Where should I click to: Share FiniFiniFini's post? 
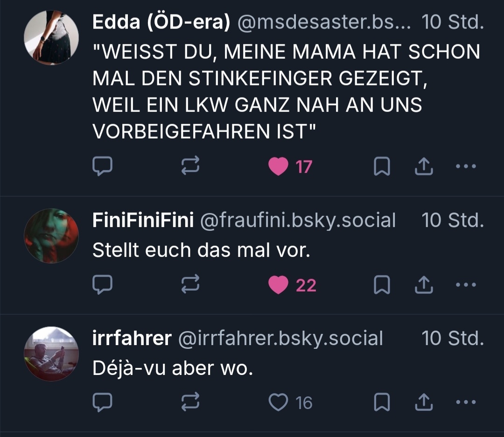(424, 285)
